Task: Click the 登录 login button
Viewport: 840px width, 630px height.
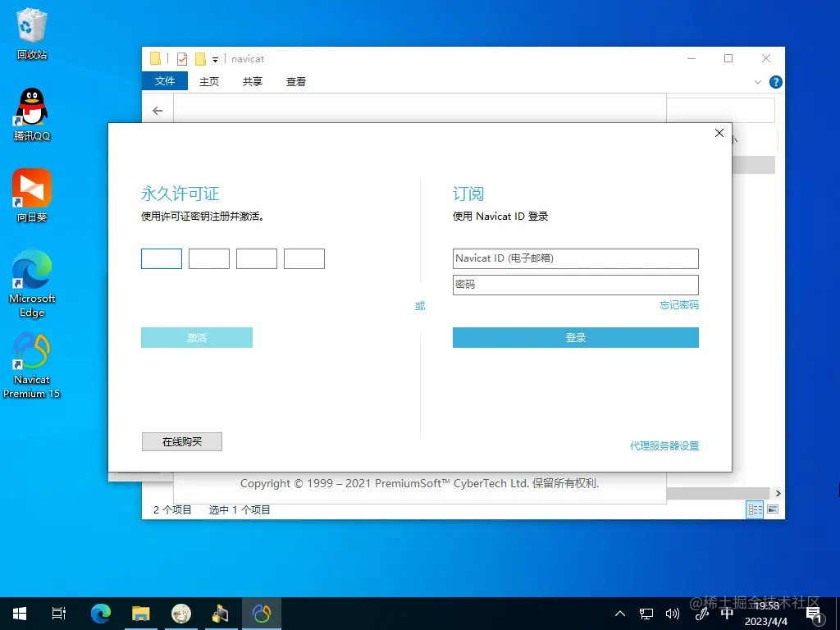Action: pos(575,337)
